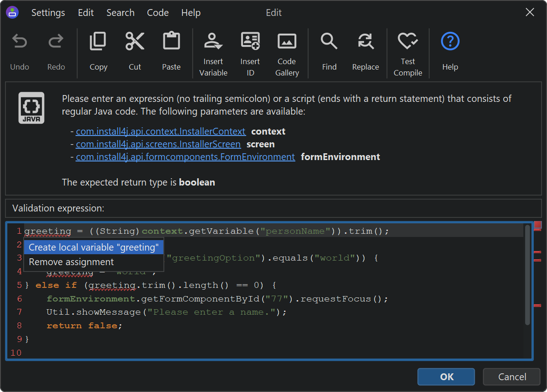This screenshot has width=547, height=392.
Task: Click the Paste clipboard icon
Action: point(171,42)
